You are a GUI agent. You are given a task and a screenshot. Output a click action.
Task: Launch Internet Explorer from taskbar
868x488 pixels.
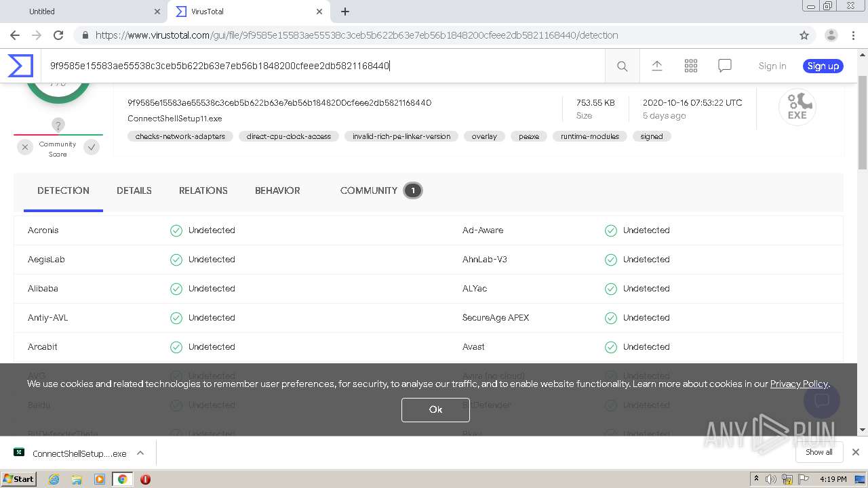coord(54,479)
